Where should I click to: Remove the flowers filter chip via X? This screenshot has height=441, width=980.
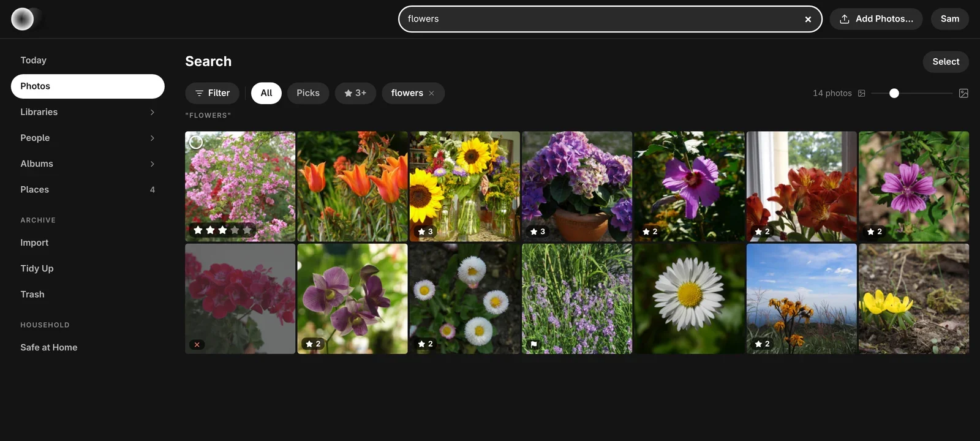[431, 93]
